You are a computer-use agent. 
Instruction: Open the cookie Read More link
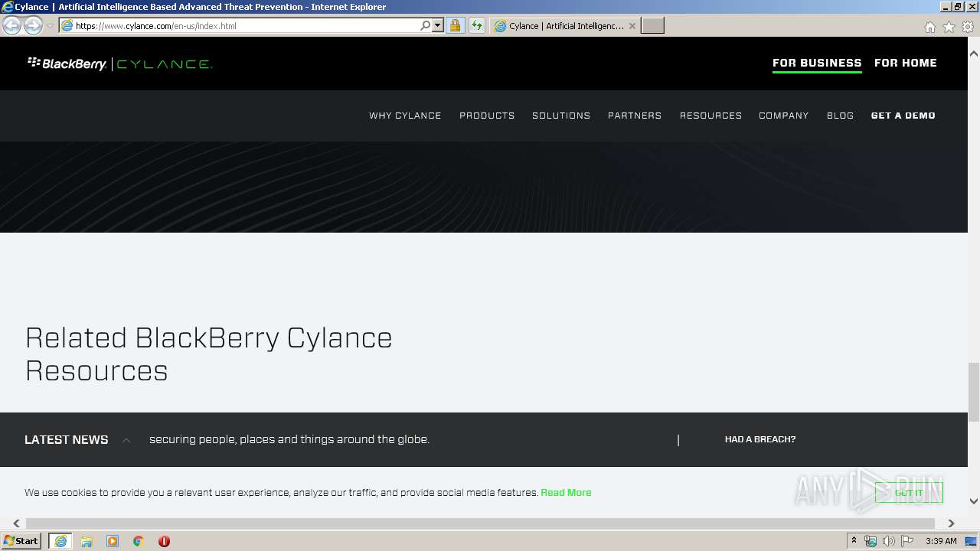(566, 493)
